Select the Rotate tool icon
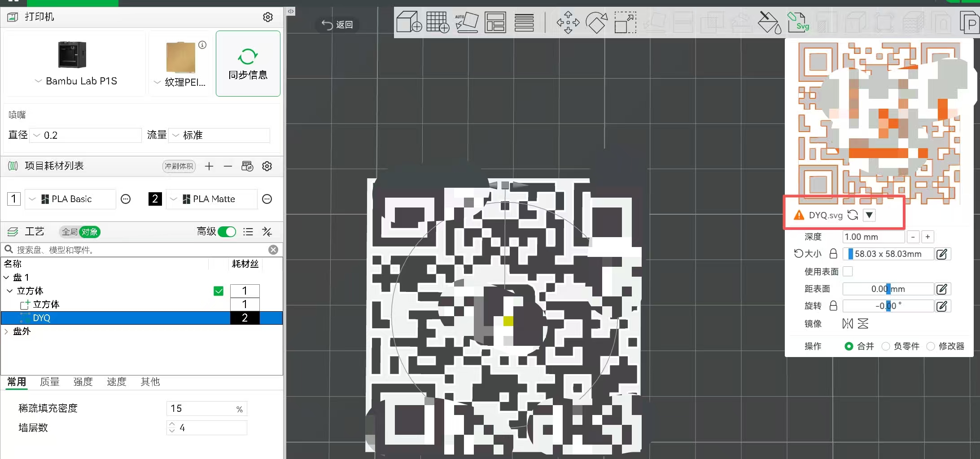Image resolution: width=980 pixels, height=459 pixels. tap(597, 22)
